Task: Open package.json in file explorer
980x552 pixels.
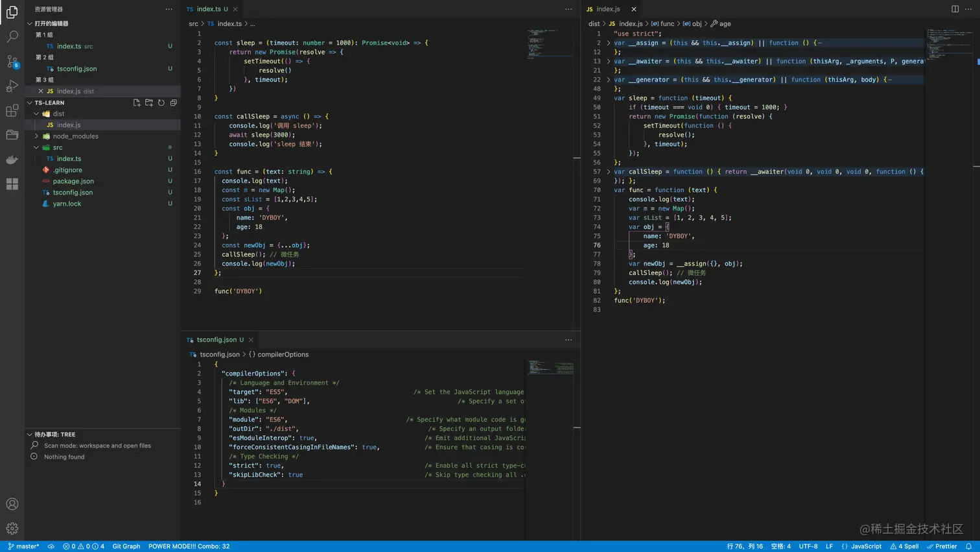Action: 73,181
